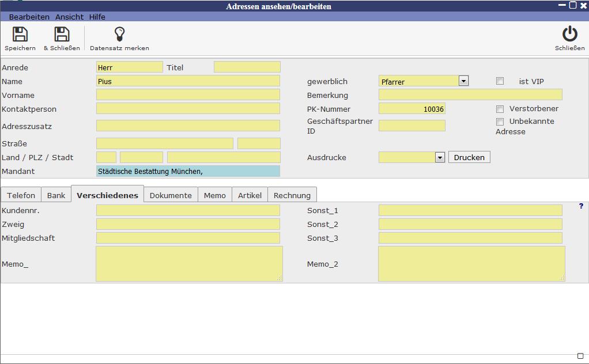This screenshot has width=589, height=364.
Task: Select the Telefon tab
Action: click(x=21, y=195)
